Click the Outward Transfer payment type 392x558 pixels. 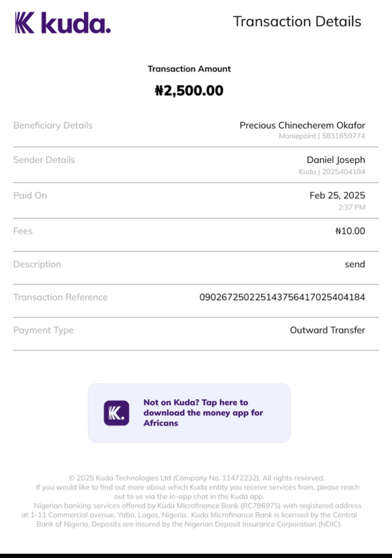tap(327, 330)
